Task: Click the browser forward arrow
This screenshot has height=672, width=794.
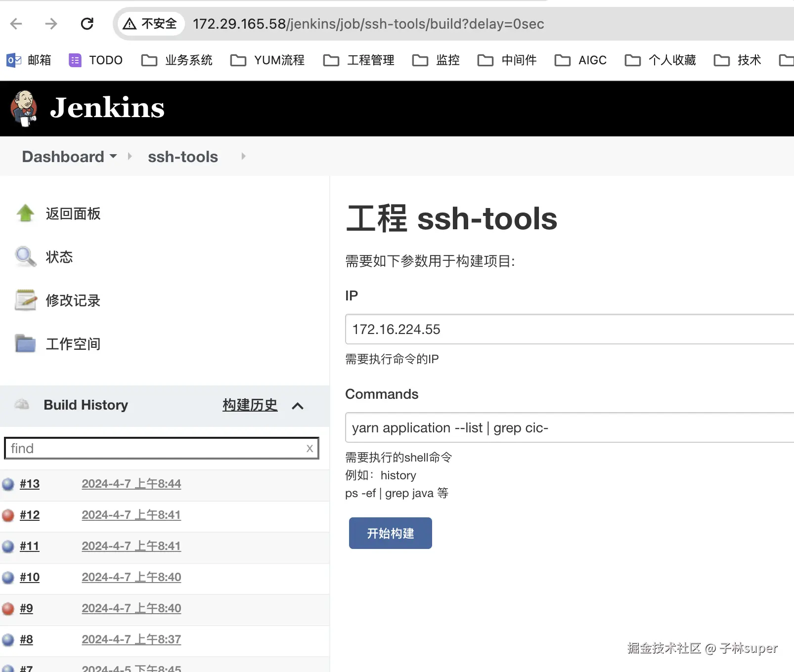Action: point(51,24)
